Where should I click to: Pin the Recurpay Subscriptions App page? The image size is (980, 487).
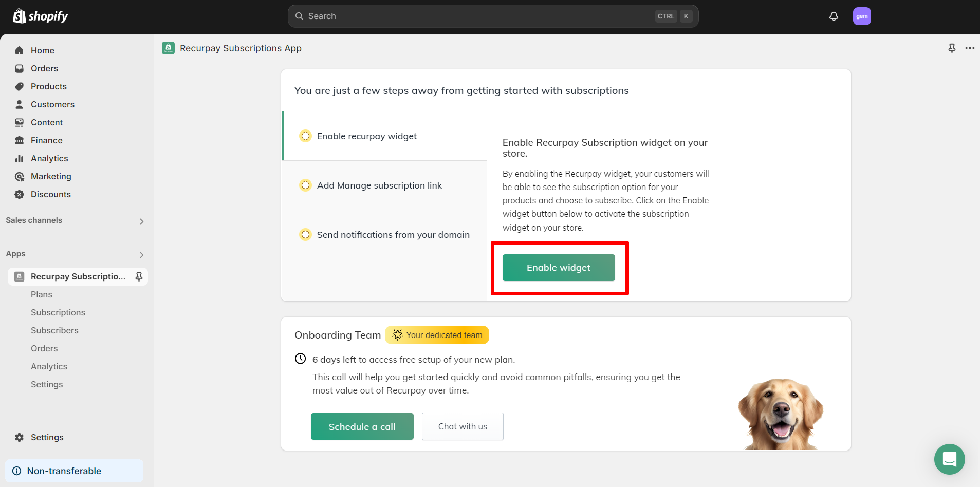point(952,48)
